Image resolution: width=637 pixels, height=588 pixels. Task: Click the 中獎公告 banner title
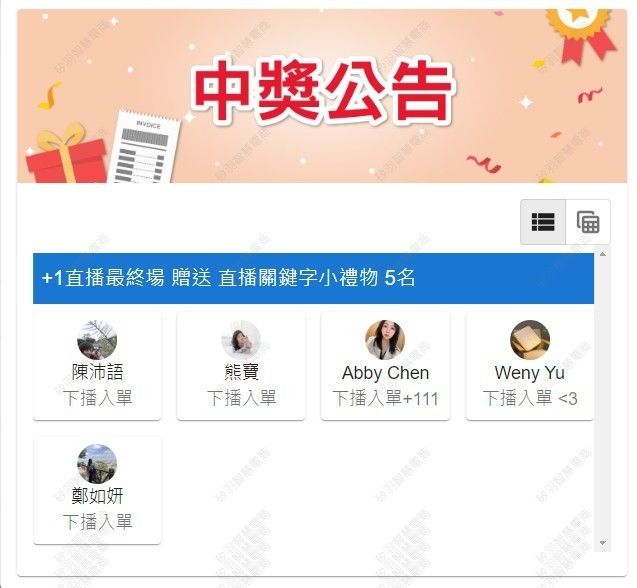323,91
